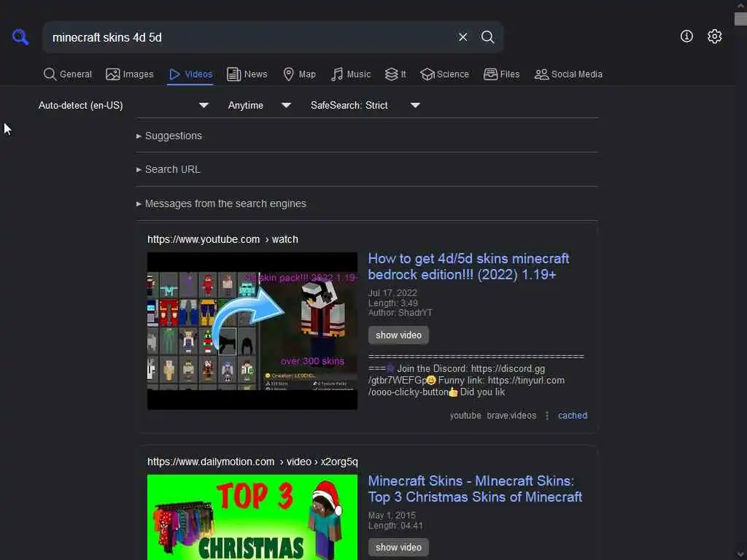Click the three-dot menu beside cached
This screenshot has width=747, height=560.
point(547,416)
